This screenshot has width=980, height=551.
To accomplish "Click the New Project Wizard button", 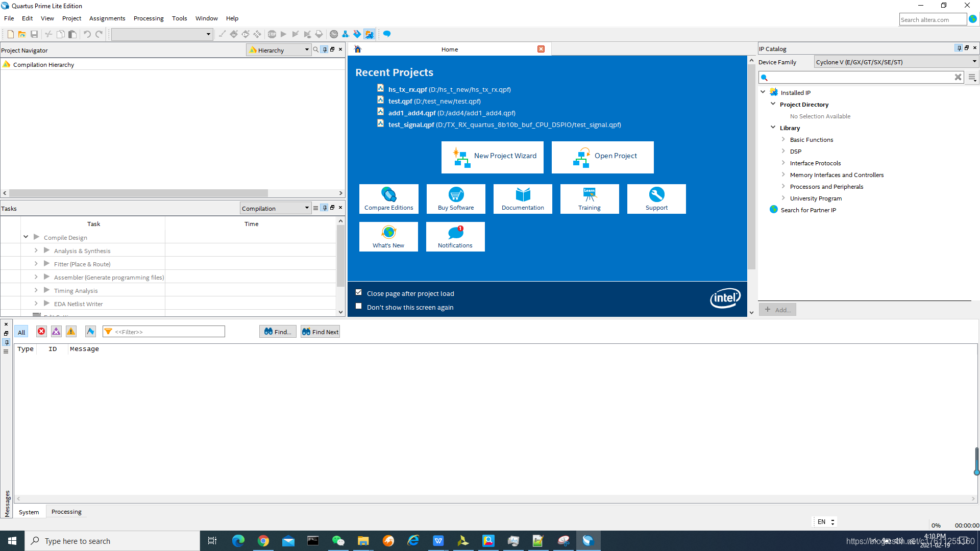I will click(493, 157).
